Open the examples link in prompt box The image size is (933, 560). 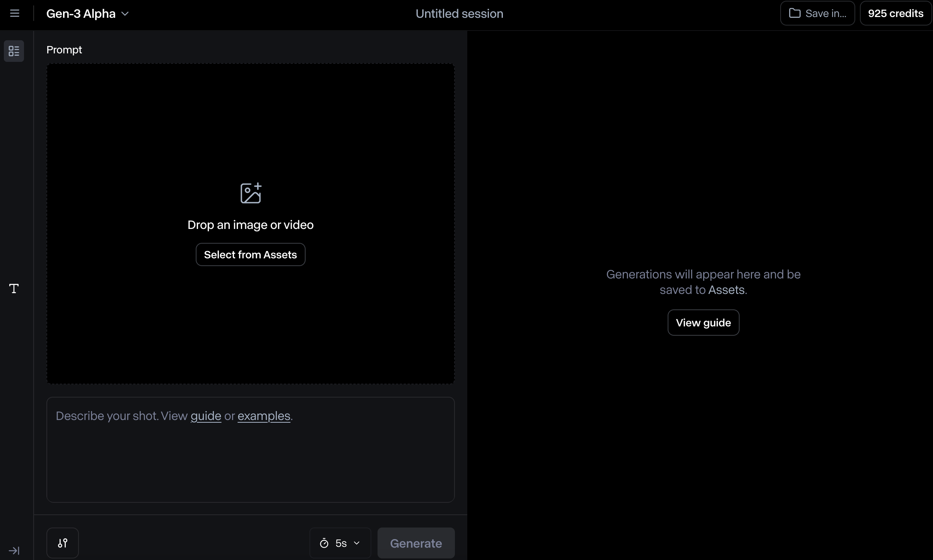coord(264,416)
